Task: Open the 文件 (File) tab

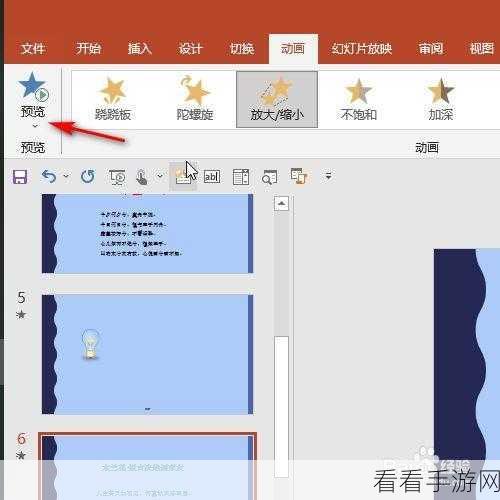Action: tap(33, 49)
